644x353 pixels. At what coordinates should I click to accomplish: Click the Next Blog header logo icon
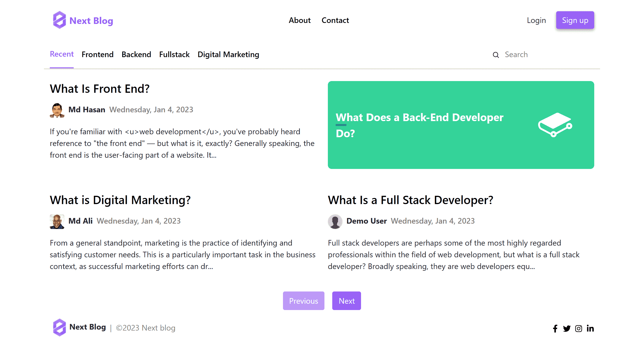59,20
